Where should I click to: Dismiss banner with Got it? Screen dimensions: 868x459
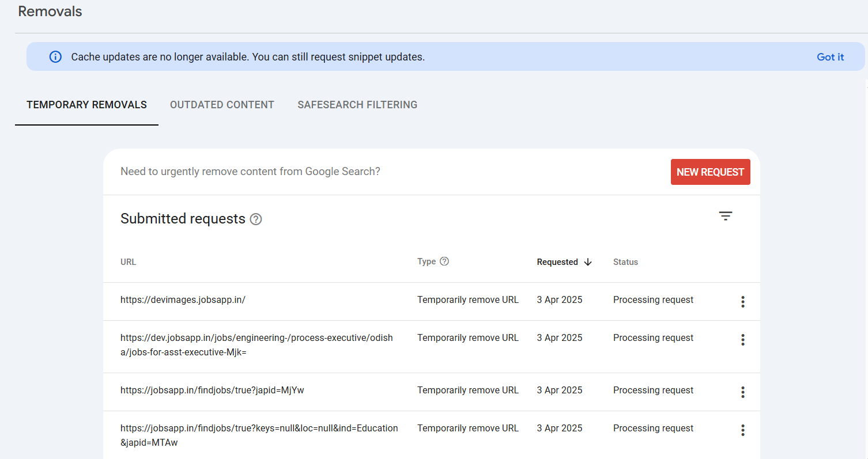pos(830,57)
